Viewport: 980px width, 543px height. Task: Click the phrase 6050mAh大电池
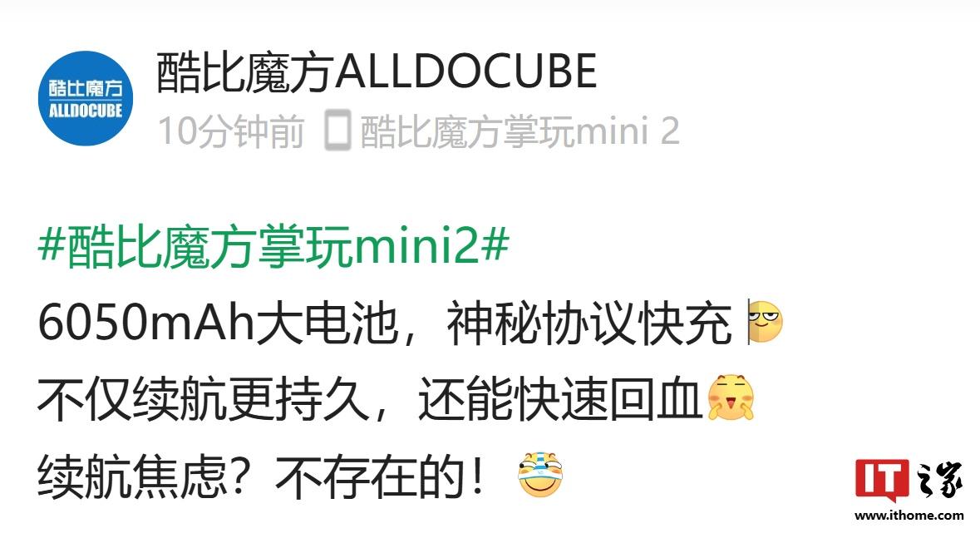pyautogui.click(x=218, y=323)
